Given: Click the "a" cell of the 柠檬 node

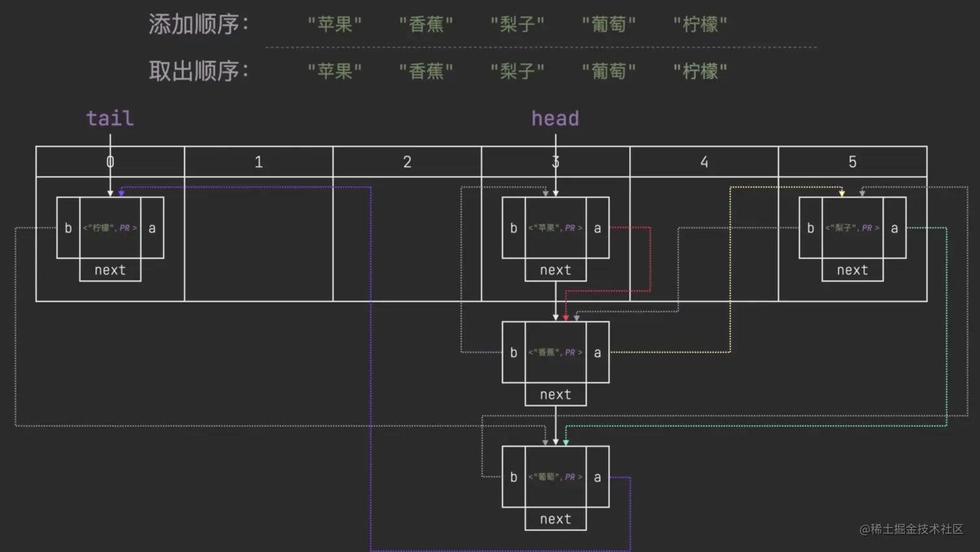Looking at the screenshot, I should tap(152, 228).
